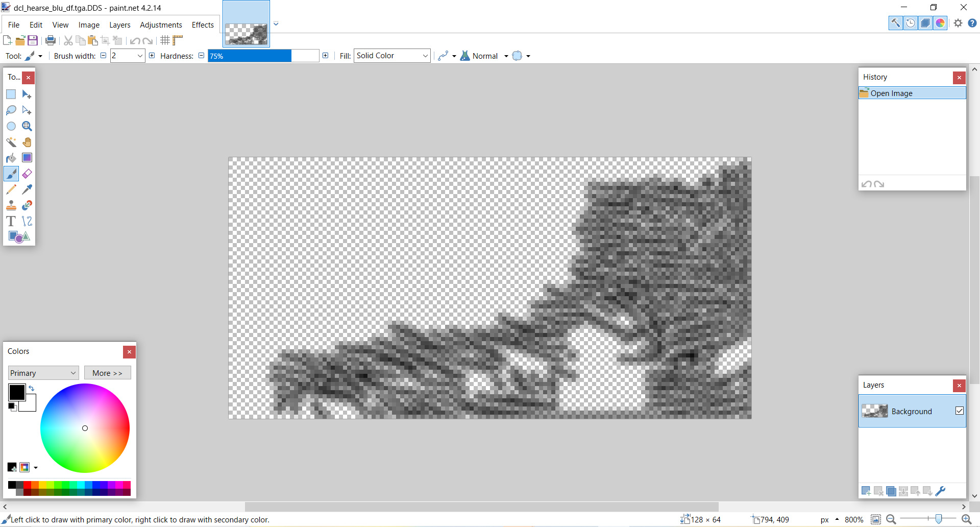The width and height of the screenshot is (980, 527).
Task: Select the Pencil tool
Action: [x=11, y=189]
